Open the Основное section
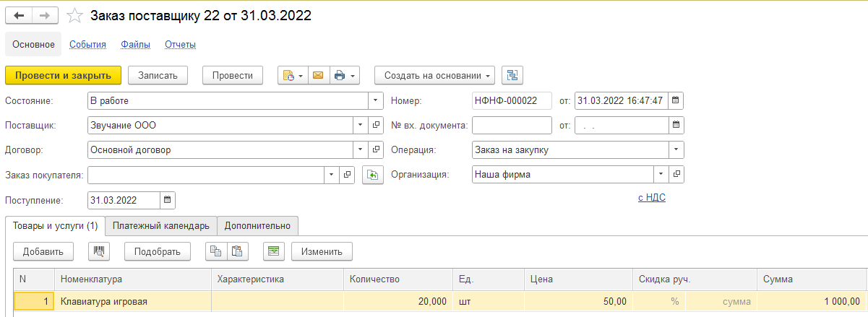 pyautogui.click(x=34, y=45)
